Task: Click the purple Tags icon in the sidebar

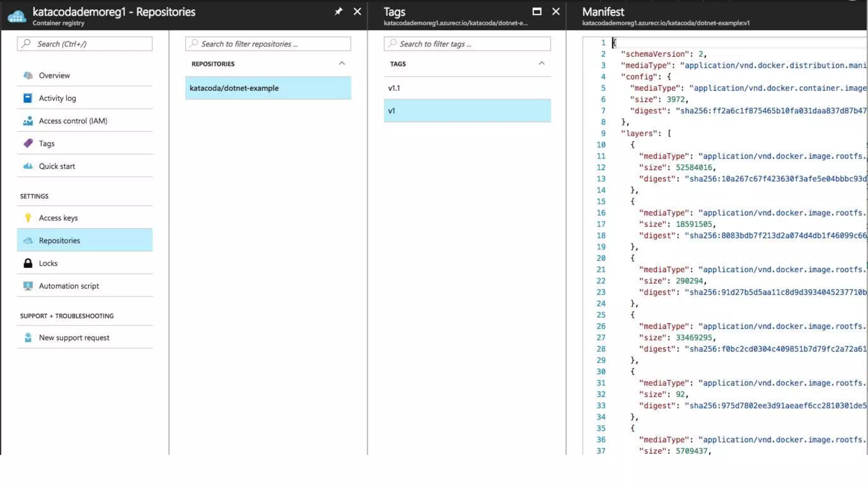Action: click(28, 144)
